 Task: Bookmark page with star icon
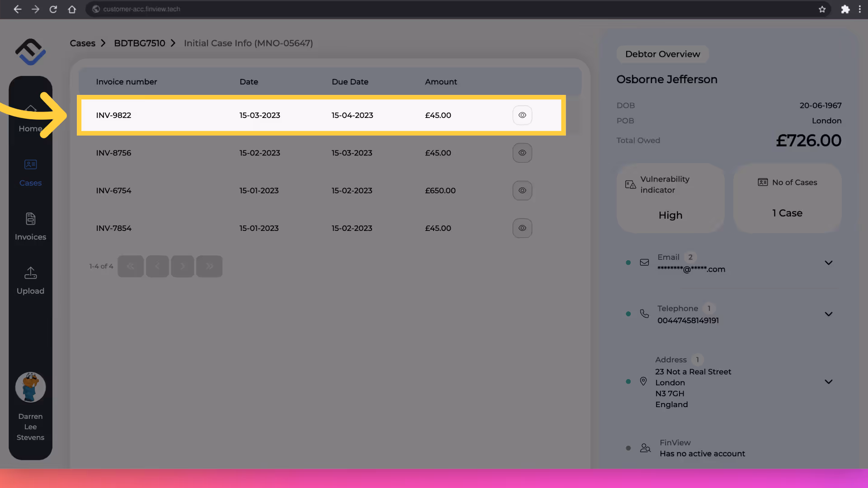(822, 9)
